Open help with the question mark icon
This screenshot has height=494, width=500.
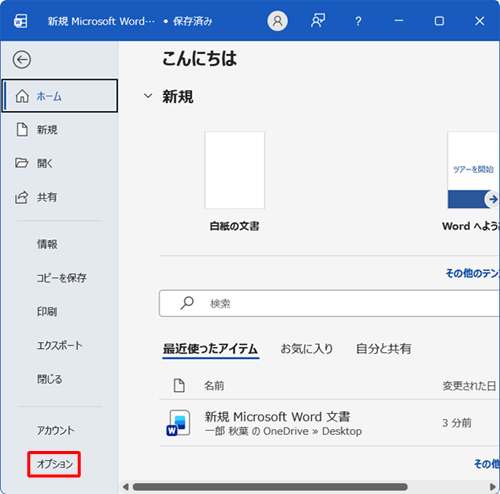point(358,21)
